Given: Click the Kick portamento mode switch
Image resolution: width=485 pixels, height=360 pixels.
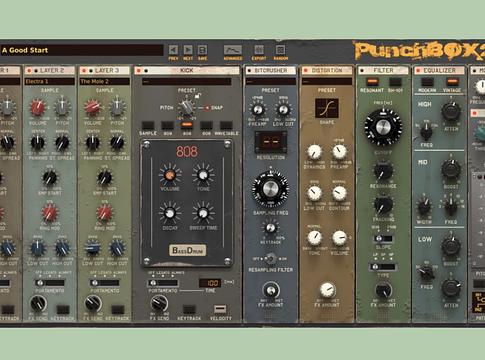Looking at the screenshot, I should pos(163,283).
